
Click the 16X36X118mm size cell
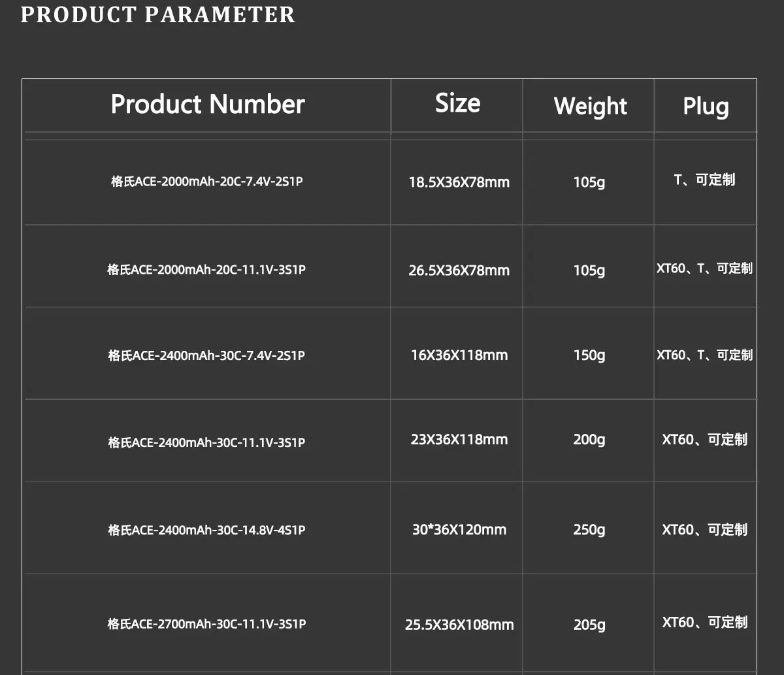[459, 355]
